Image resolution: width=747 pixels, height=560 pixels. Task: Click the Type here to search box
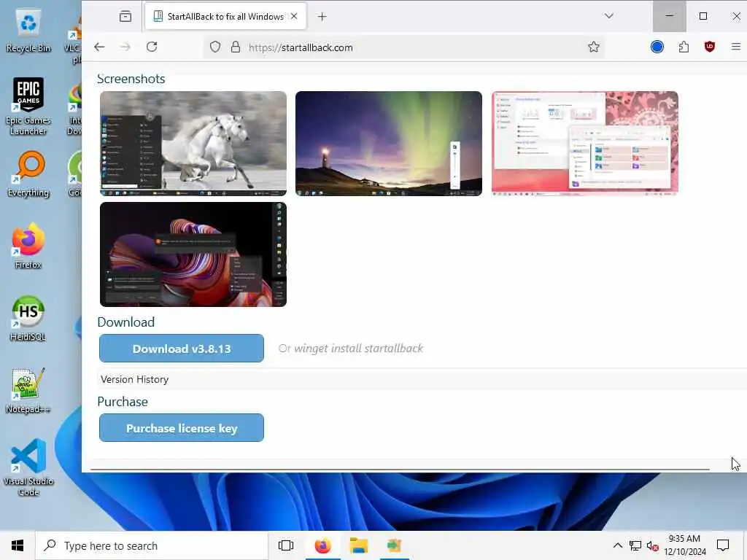point(152,545)
